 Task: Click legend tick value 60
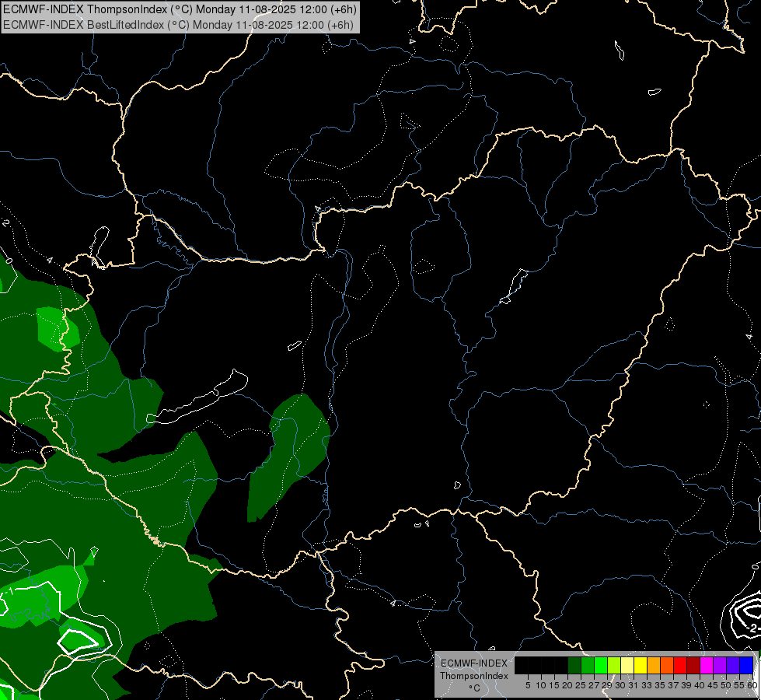point(752,685)
